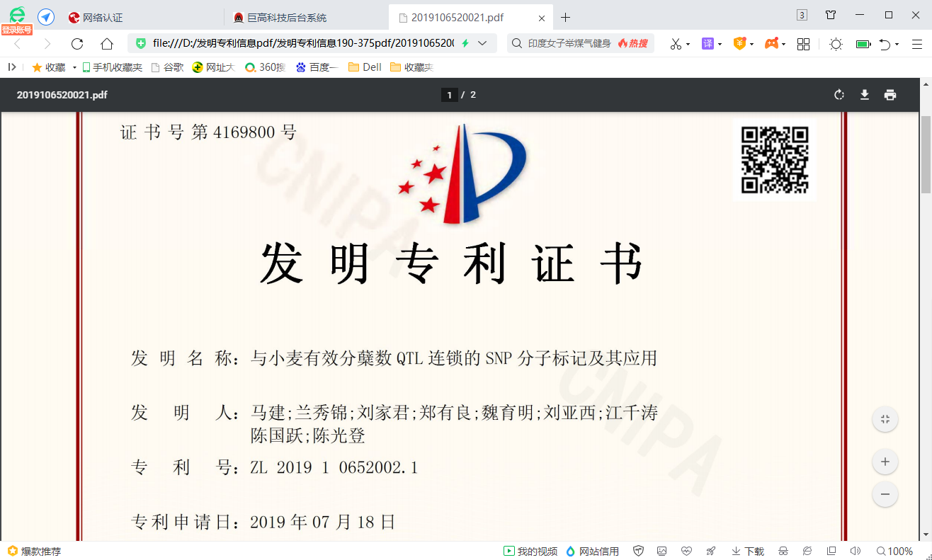
Task: Click the undo closed tab arrow icon
Action: coord(885,44)
